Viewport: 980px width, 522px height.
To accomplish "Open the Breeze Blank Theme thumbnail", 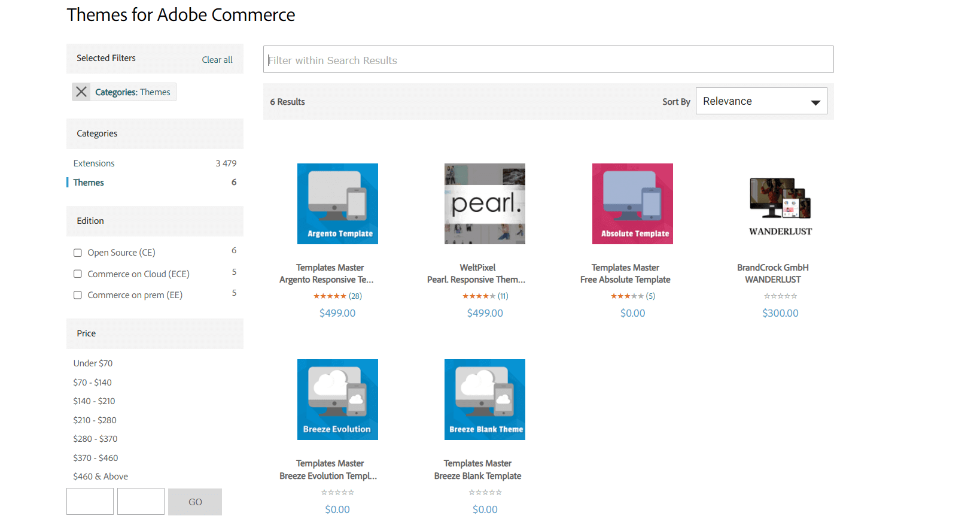I will click(485, 399).
